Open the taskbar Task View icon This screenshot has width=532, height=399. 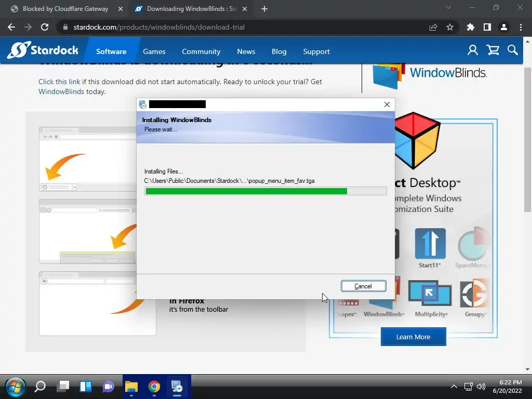pos(63,387)
